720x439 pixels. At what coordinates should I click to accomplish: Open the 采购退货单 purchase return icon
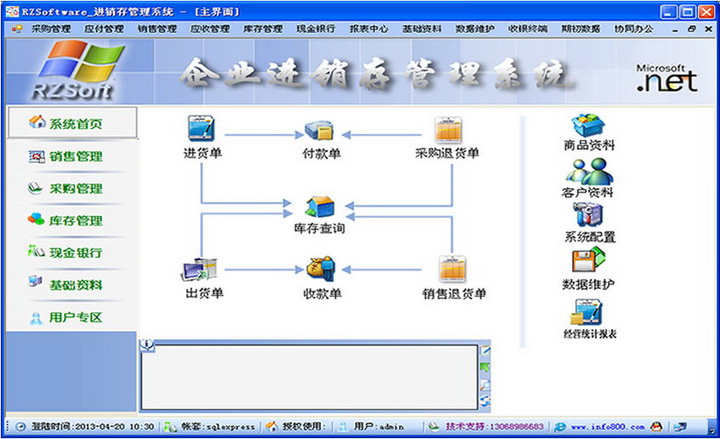[x=448, y=130]
